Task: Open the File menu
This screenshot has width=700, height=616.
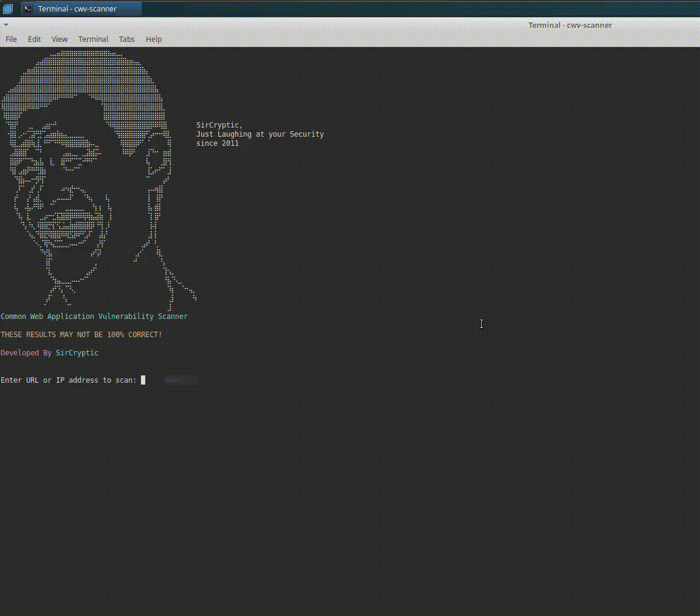Action: click(x=11, y=39)
